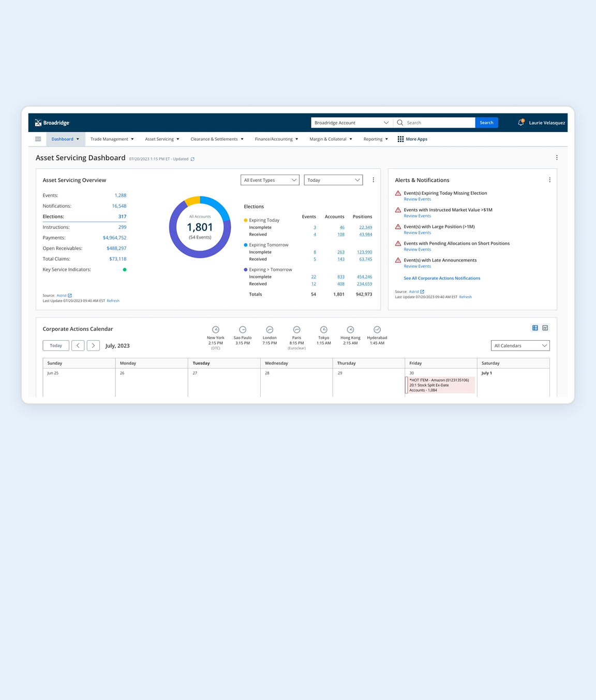Open Astrid external link icon in Overview
Screen dimensions: 596x700
pyautogui.click(x=70, y=296)
